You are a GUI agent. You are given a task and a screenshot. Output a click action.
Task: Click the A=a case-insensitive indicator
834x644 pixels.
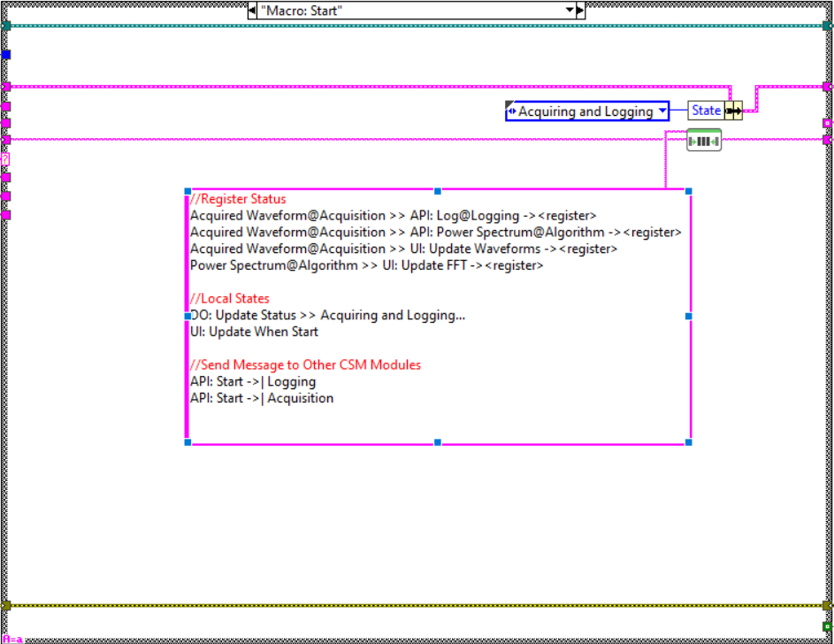[12, 639]
